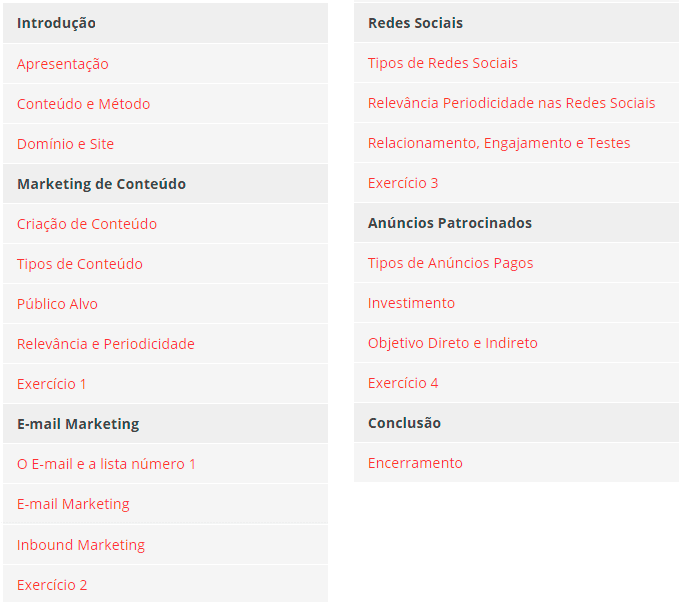Image resolution: width=681 pixels, height=602 pixels.
Task: Select the Criação de Conteúdo lesson
Action: coord(87,224)
